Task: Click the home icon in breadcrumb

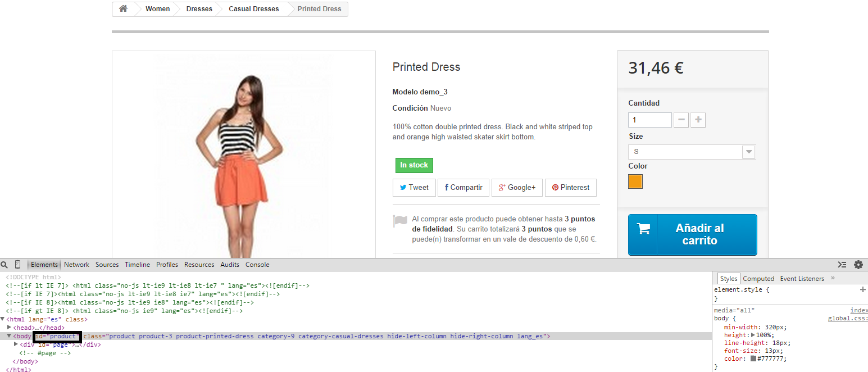Action: pos(123,9)
